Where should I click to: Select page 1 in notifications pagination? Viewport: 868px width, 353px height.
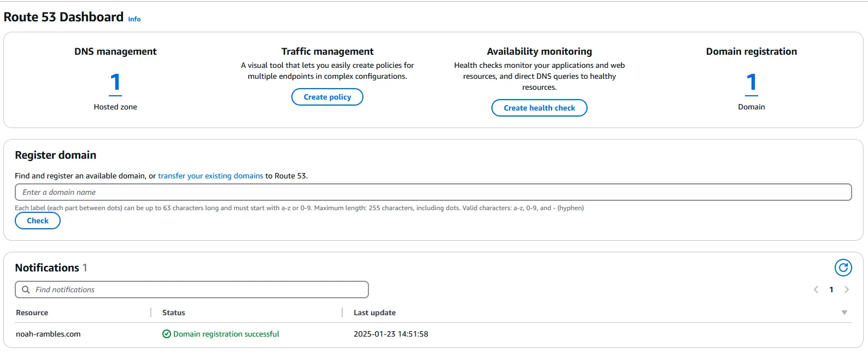(x=831, y=290)
